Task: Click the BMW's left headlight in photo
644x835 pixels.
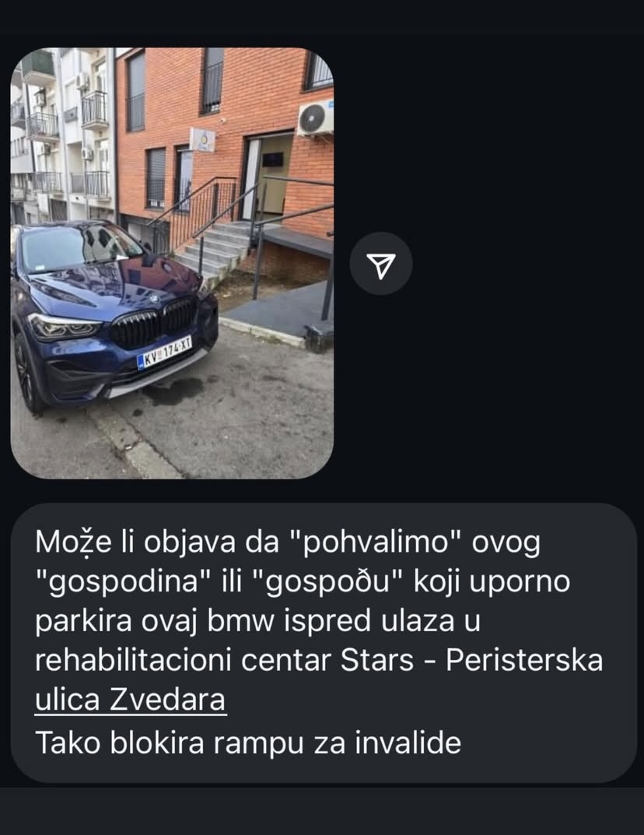Action: 64,326
